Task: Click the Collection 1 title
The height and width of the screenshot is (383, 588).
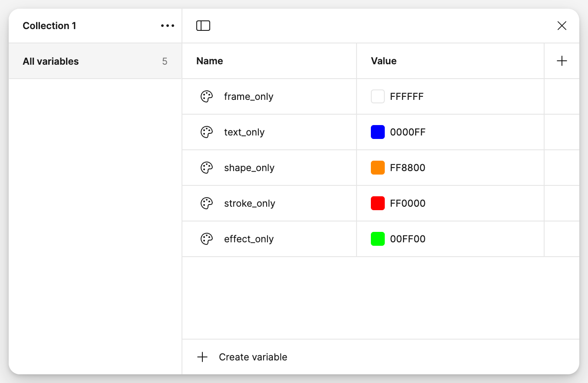Action: [50, 26]
